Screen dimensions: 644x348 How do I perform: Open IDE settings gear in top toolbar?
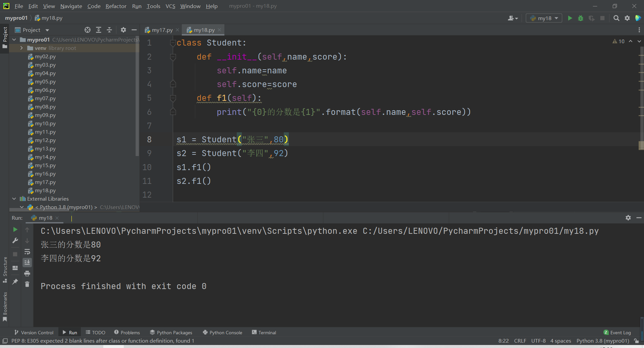click(x=627, y=18)
